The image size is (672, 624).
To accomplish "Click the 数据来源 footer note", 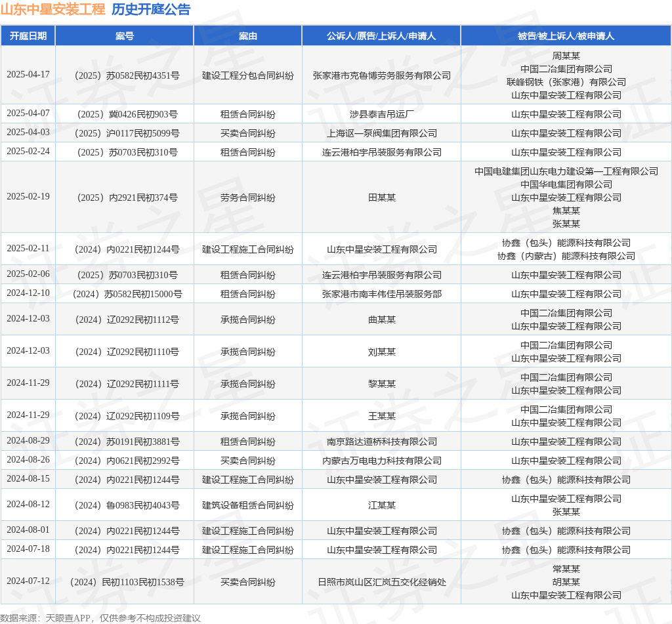I will tap(100, 618).
